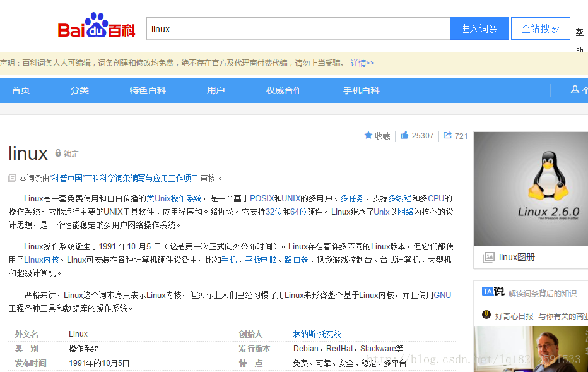Open the 64位 link
Image resolution: width=588 pixels, height=372 pixels.
pos(298,212)
